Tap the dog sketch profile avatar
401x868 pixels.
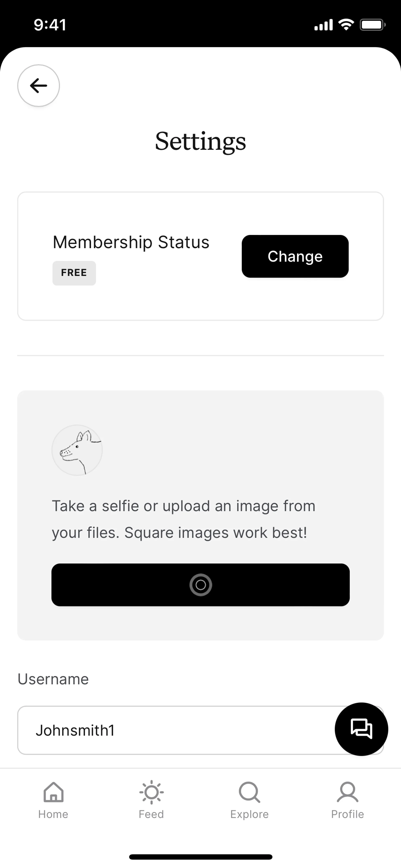tap(77, 450)
